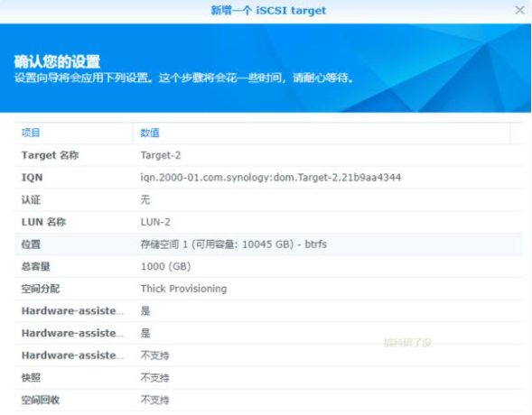Select the first Hardware-assisted row
532x415 pixels.
268,311
